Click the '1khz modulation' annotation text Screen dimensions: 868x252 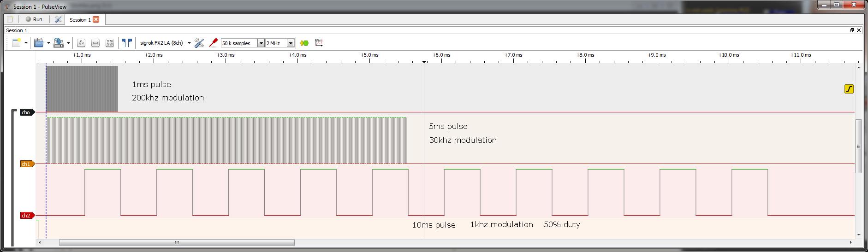(x=502, y=224)
